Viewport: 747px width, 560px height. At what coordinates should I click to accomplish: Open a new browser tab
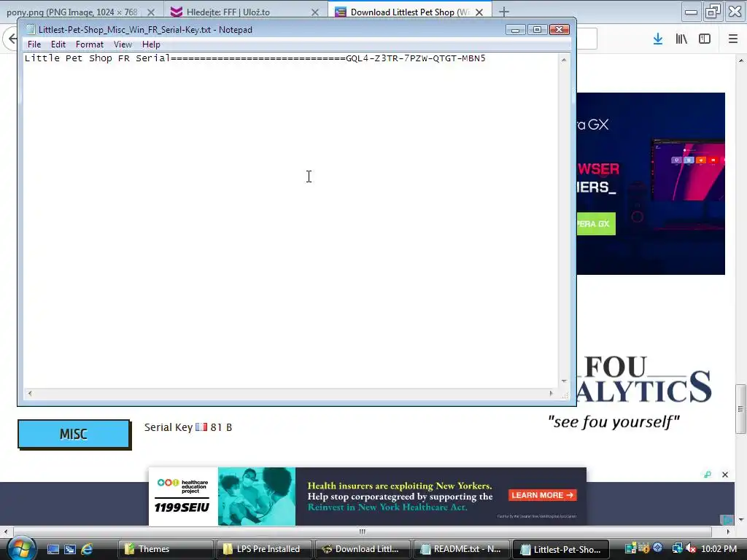coord(504,12)
